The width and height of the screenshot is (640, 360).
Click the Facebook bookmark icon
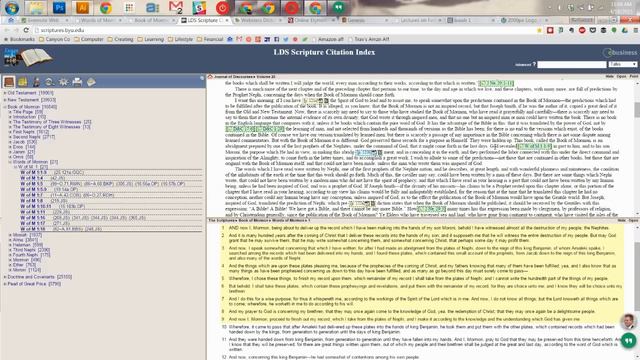(277, 40)
